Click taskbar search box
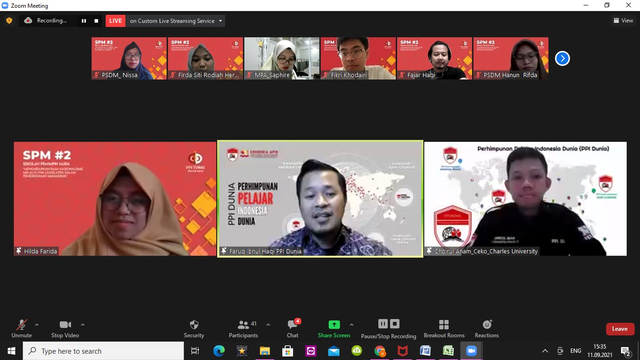Screen dimensions: 640x360 tap(103, 351)
